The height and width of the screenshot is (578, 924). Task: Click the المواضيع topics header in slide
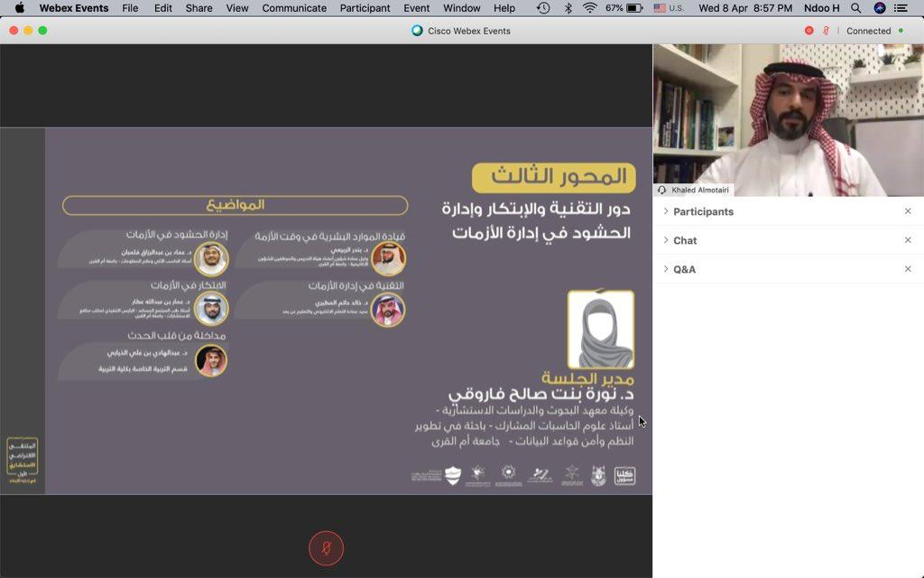[x=236, y=205]
